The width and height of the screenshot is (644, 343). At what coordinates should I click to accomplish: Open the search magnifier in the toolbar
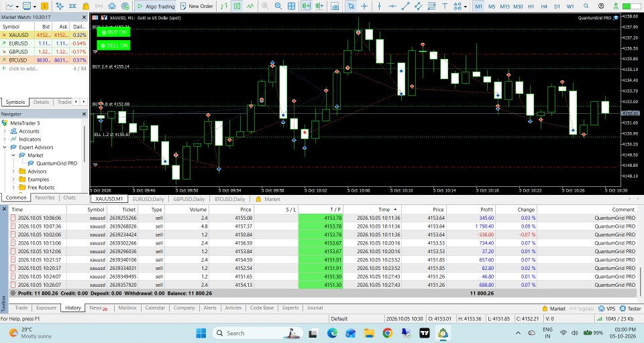pos(586,6)
